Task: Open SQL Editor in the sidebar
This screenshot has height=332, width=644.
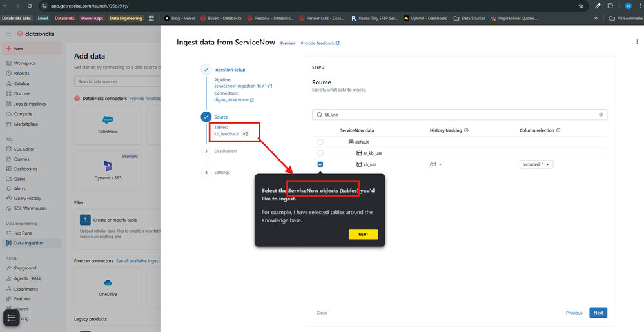Action: pyautogui.click(x=24, y=149)
